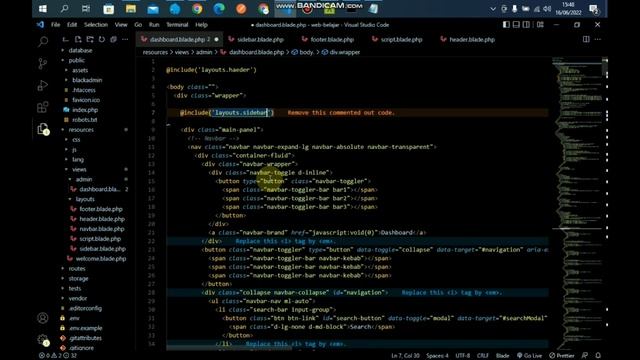Click the New Folder icon in Explorer
Image resolution: width=640 pixels, height=360 pixels.
(x=90, y=40)
